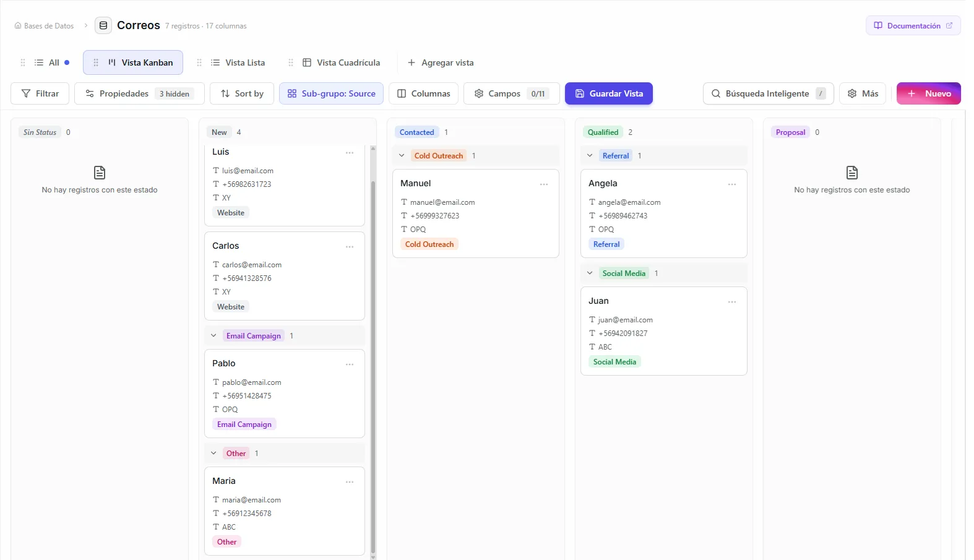Switch to the All view tab
The height and width of the screenshot is (560, 974).
pos(52,62)
